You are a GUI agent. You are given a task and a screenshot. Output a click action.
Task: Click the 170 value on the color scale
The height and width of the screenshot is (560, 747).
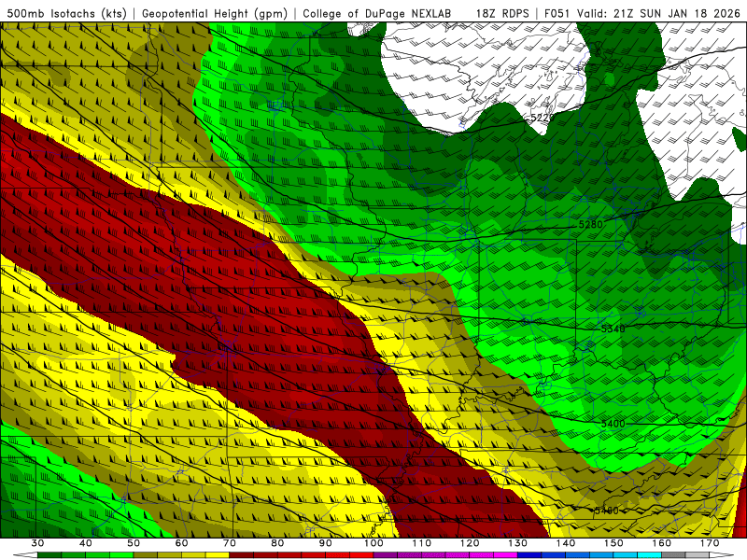click(710, 543)
